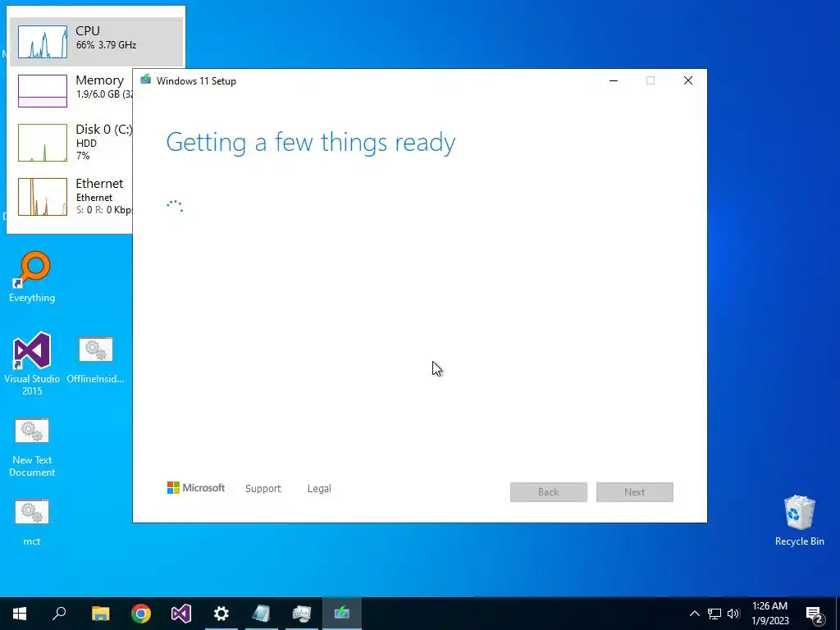Select the Ethernet performance entry
This screenshot has width=840, height=630.
[x=71, y=197]
